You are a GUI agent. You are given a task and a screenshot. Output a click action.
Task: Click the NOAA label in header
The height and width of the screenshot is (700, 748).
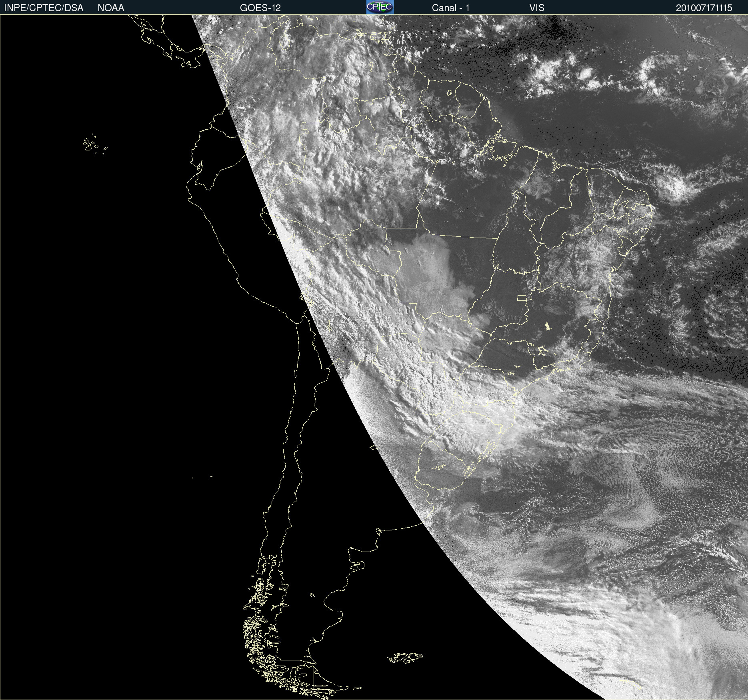coord(111,8)
